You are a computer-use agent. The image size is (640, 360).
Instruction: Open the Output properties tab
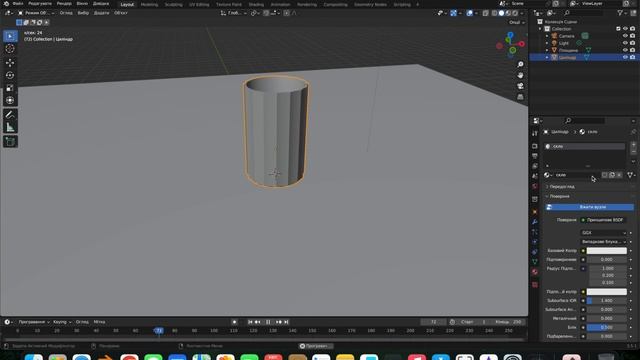[x=535, y=156]
